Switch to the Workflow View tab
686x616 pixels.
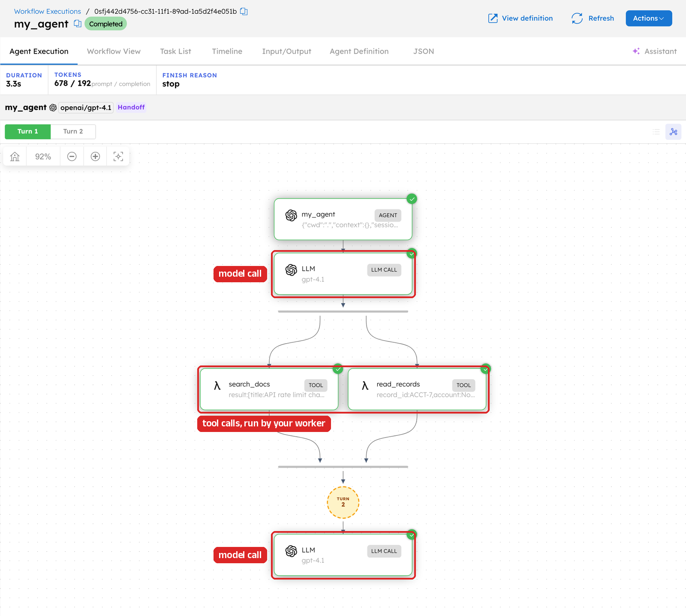coord(114,51)
